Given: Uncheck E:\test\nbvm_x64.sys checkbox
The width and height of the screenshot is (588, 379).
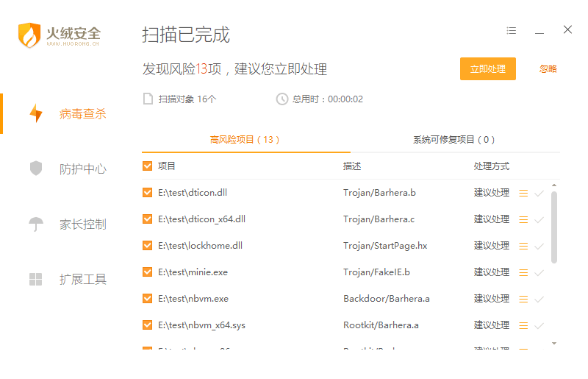Looking at the screenshot, I should click(148, 325).
